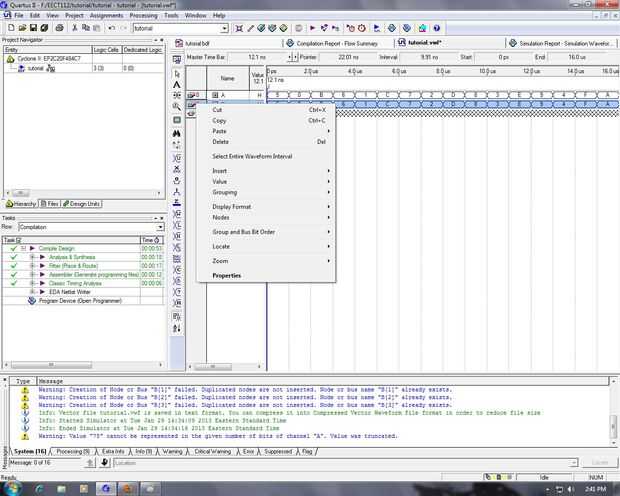Click the Location input field in Messages
The width and height of the screenshot is (620, 496).
pyautogui.click(x=345, y=462)
